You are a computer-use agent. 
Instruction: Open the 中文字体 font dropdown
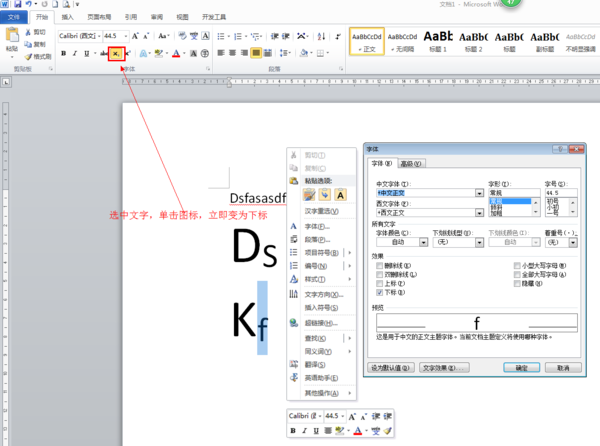click(481, 192)
